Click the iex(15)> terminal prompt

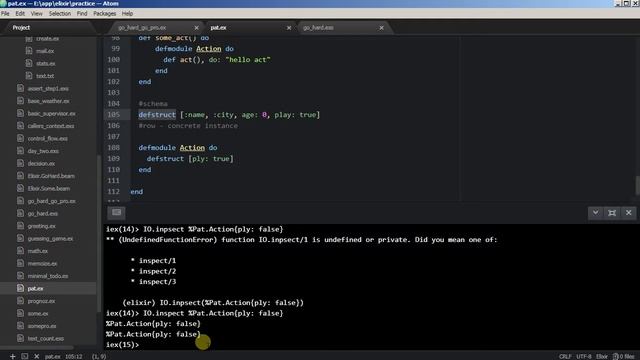coord(122,344)
